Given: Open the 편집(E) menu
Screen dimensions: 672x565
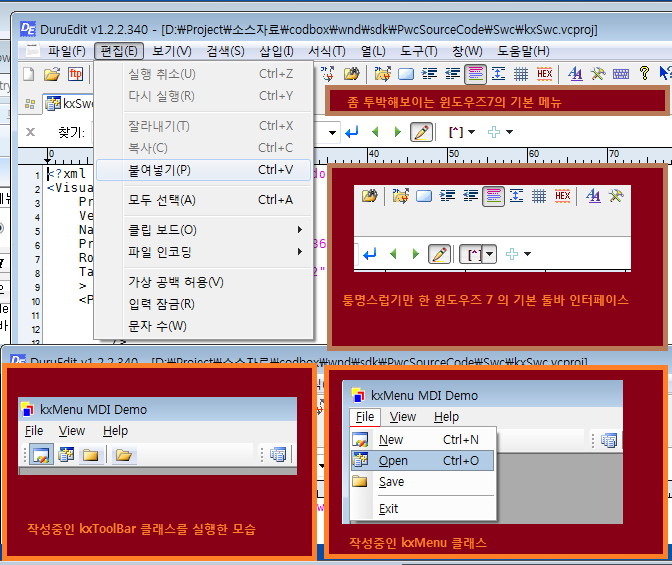Looking at the screenshot, I should [x=119, y=51].
